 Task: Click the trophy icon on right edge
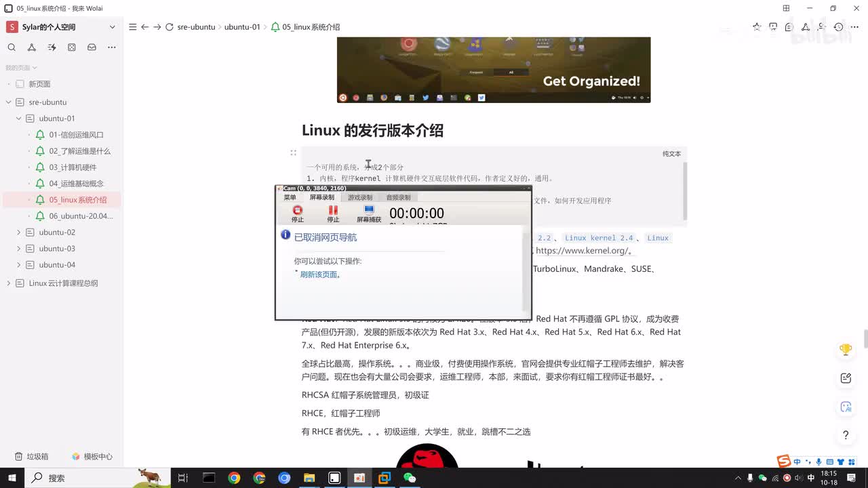click(x=846, y=350)
